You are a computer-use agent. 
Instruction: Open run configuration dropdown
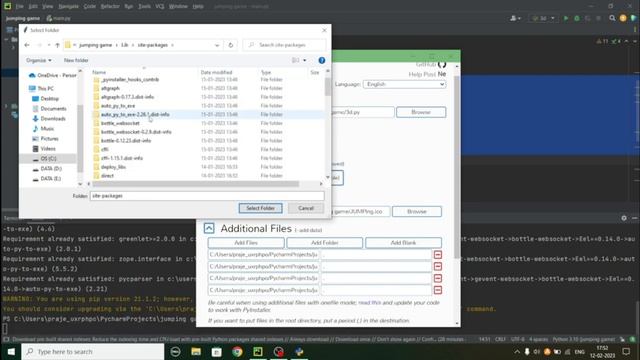544,18
